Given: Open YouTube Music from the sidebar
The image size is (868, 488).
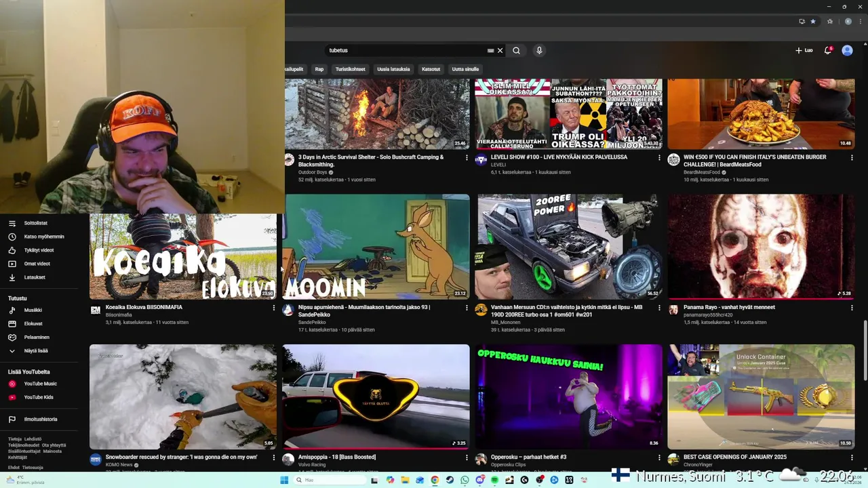Looking at the screenshot, I should coord(39,384).
